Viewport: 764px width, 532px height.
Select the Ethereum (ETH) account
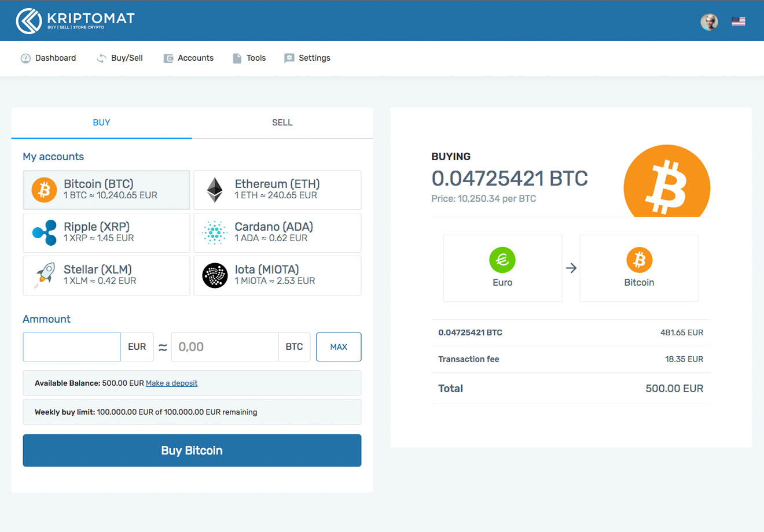click(277, 190)
